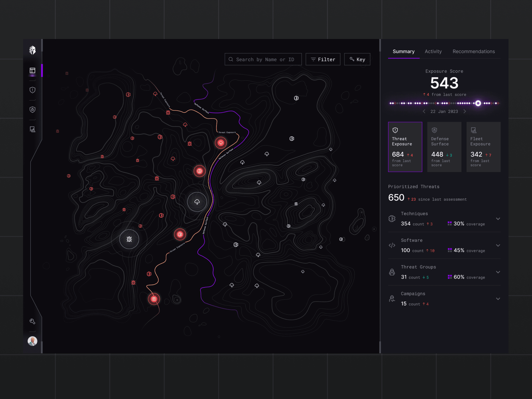The width and height of the screenshot is (532, 399).
Task: Go to next date after 22 Jan 2023
Action: click(x=465, y=111)
